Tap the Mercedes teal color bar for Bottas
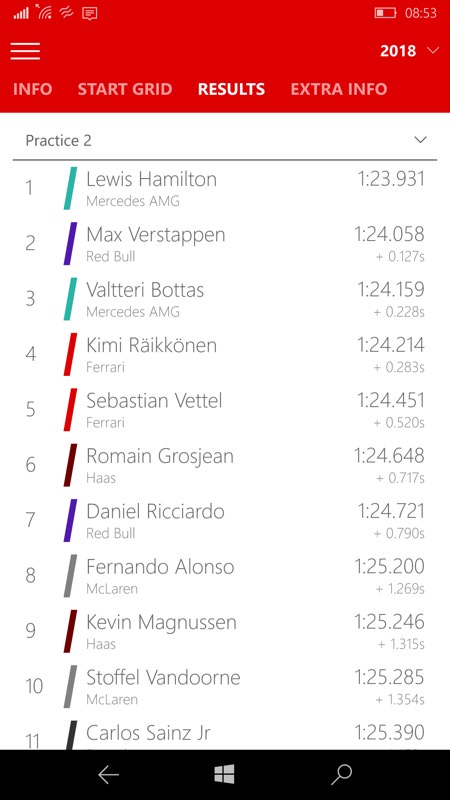Viewport: 450px width, 800px height. coord(70,299)
